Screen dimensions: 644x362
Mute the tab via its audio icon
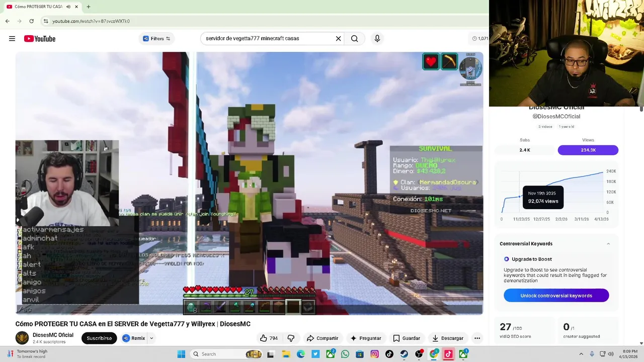click(68, 7)
